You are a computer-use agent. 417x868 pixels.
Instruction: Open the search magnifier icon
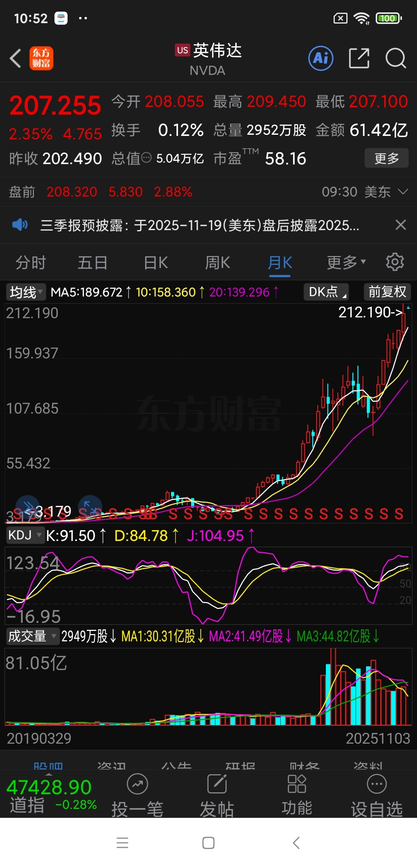[396, 58]
